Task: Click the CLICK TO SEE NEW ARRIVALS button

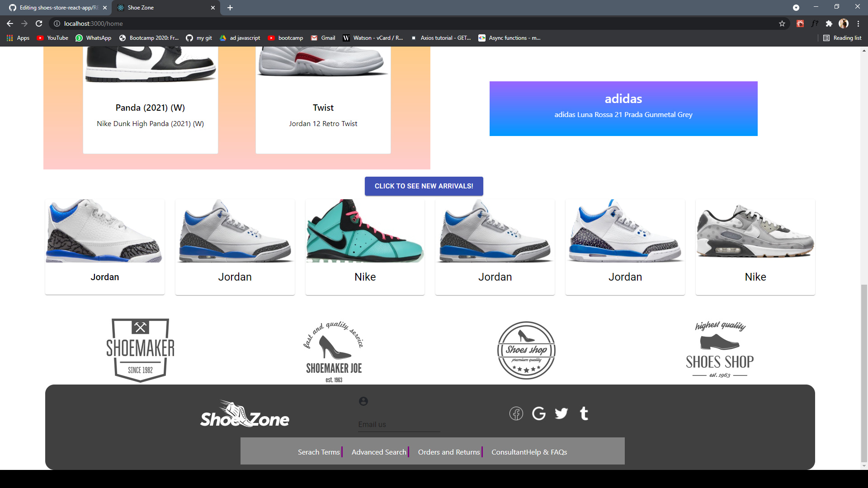Action: point(424,186)
